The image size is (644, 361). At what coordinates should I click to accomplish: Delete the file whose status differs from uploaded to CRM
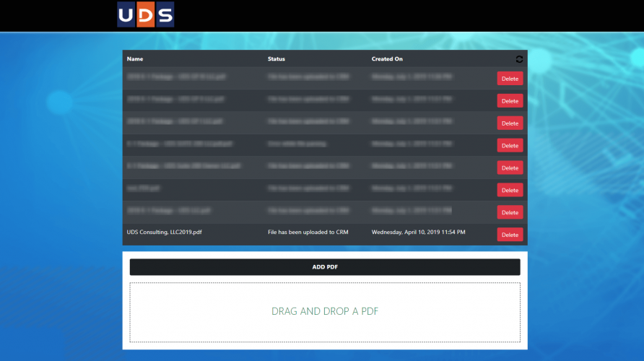[510, 145]
